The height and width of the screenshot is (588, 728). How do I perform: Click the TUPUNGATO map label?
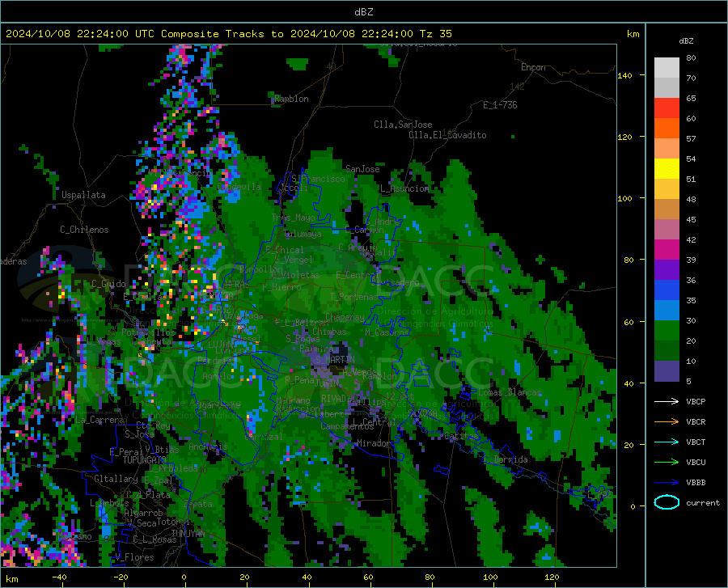point(144,460)
